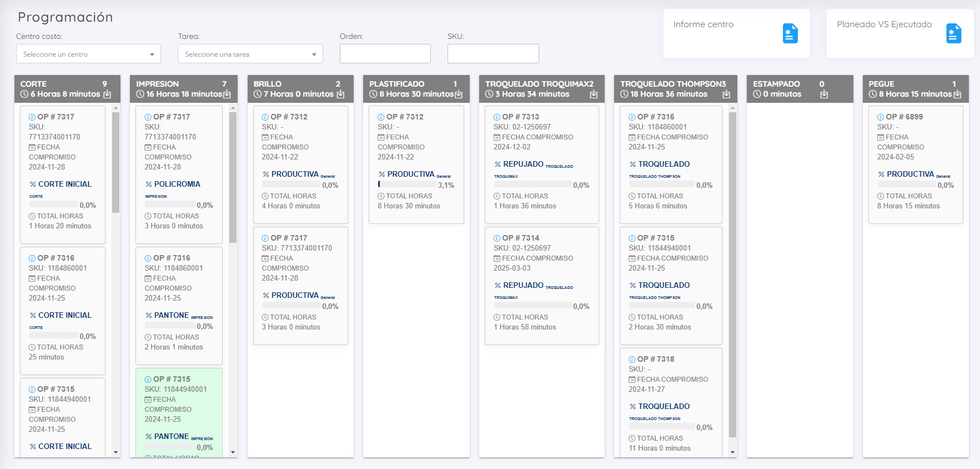
Task: Click the IMPRESION column download icon
Action: tap(227, 94)
